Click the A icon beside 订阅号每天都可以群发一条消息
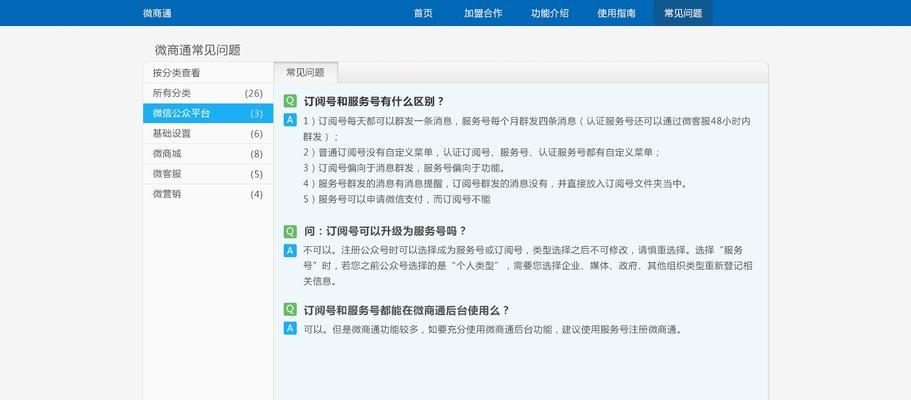Screen dimensions: 911x400 [290, 120]
